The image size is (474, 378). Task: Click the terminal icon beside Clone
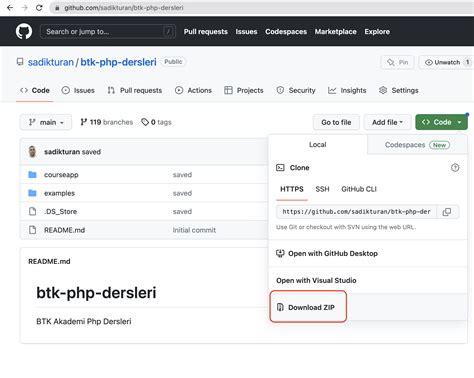(280, 168)
